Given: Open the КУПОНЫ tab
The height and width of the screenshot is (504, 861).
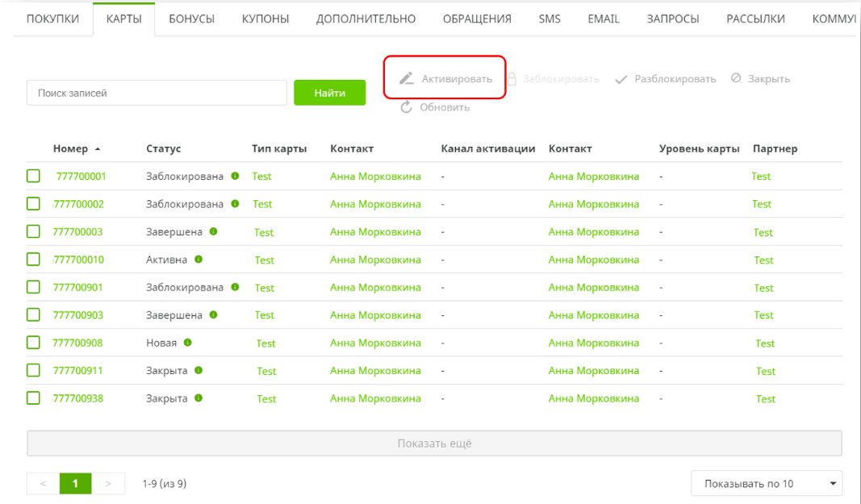Looking at the screenshot, I should [265, 19].
